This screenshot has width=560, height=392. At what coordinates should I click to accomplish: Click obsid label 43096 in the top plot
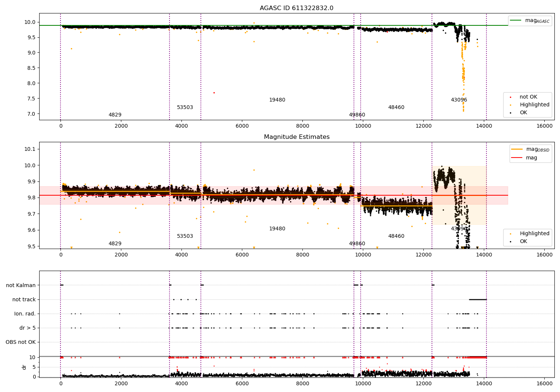tap(459, 100)
